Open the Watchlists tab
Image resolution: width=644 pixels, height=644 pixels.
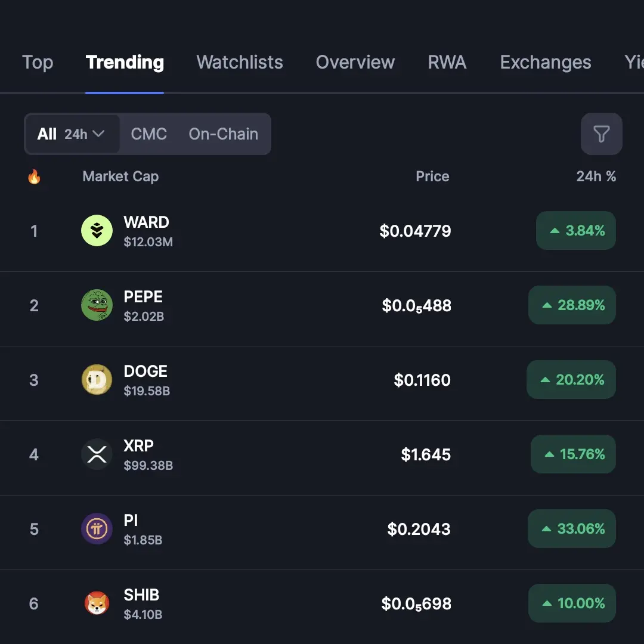coord(240,62)
